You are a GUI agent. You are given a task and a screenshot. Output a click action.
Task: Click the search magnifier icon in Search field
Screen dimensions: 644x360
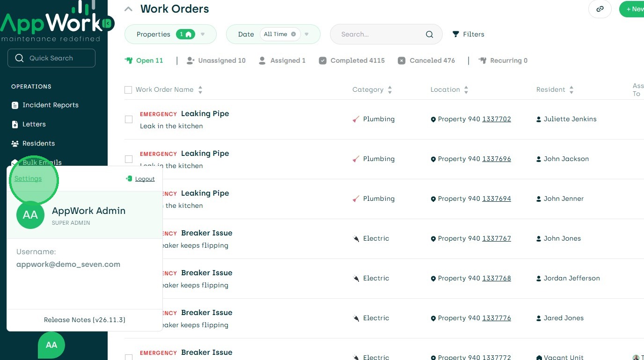[x=429, y=34]
